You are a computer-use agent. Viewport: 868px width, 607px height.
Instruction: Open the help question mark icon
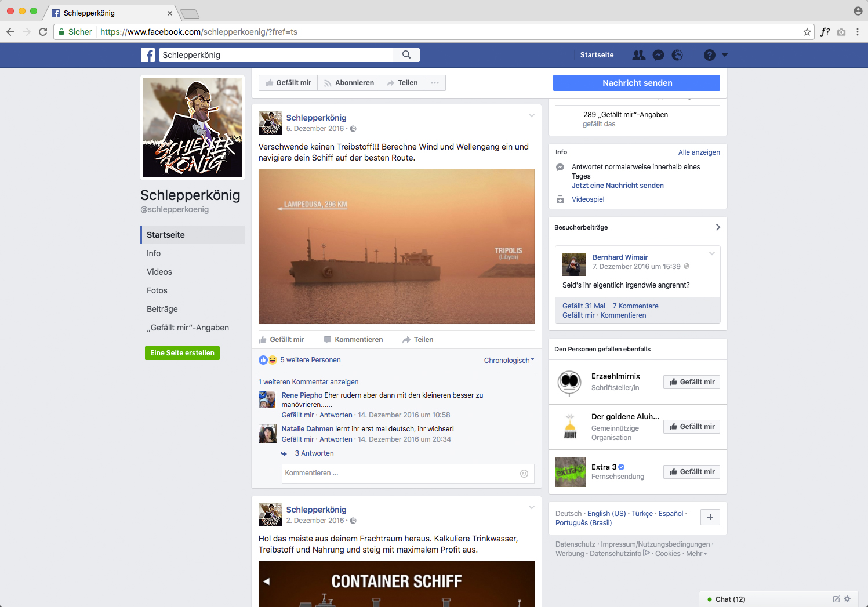(710, 55)
